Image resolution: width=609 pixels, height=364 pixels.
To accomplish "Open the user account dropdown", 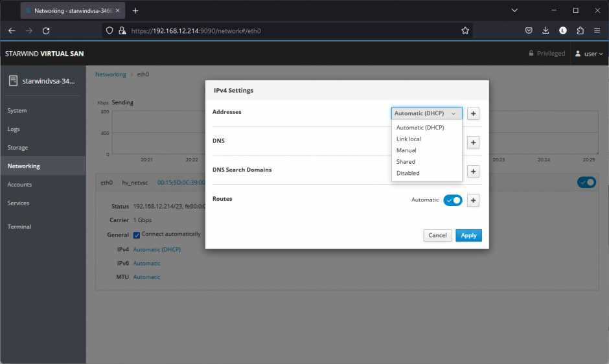I will pyautogui.click(x=589, y=54).
